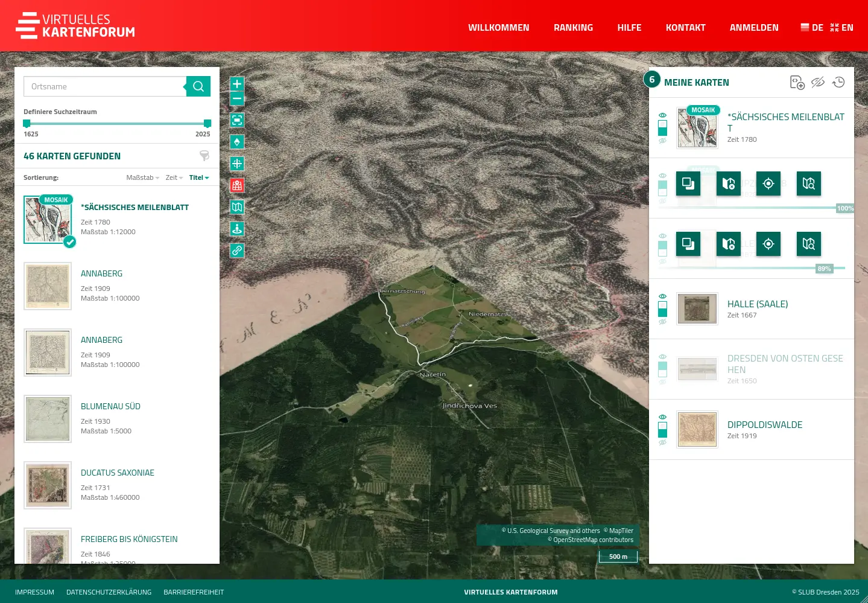Click remove-map icon in 89% row

click(729, 244)
